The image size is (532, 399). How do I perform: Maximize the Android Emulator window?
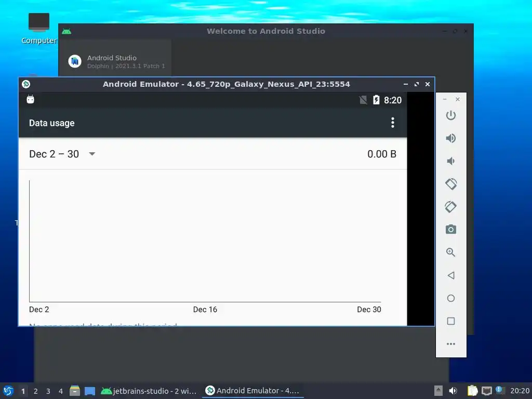coord(417,84)
